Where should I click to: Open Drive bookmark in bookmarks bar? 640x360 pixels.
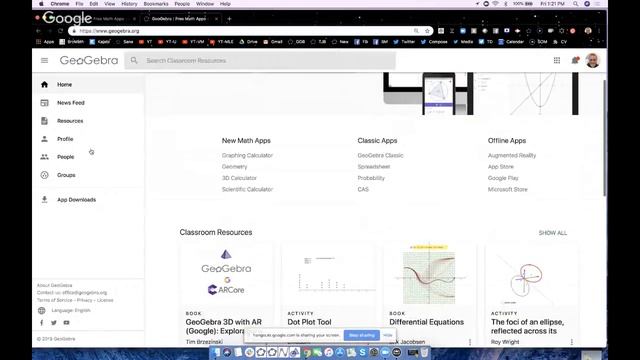coord(248,42)
